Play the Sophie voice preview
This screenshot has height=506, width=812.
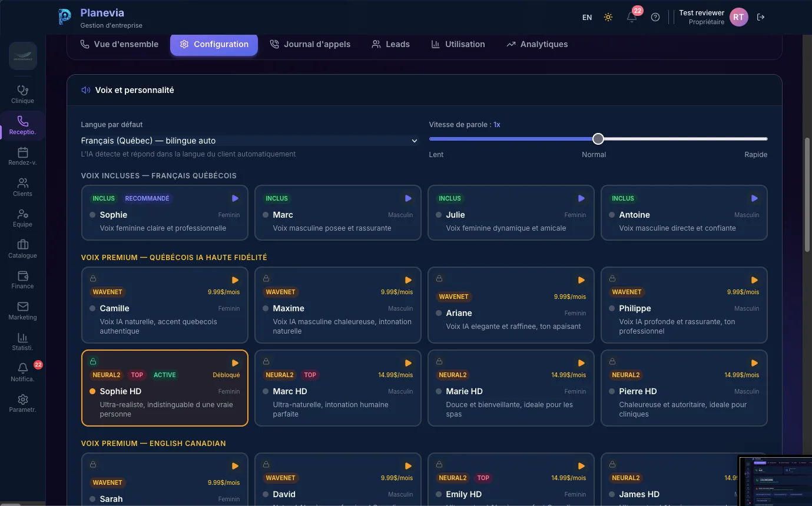[x=236, y=198]
